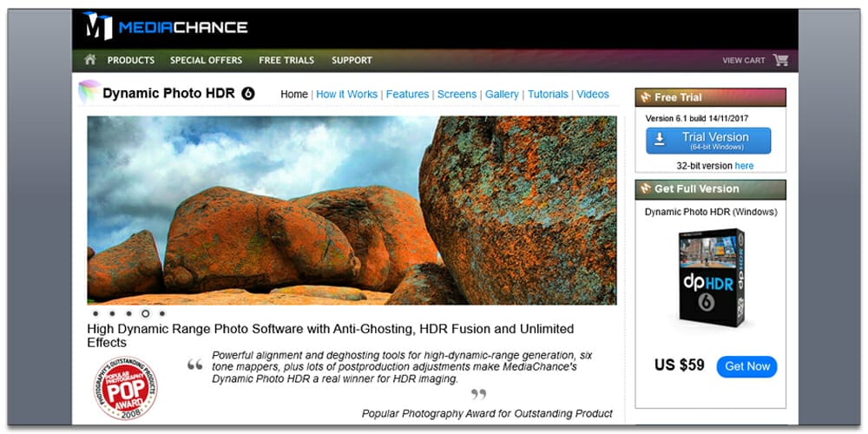Image resolution: width=868 pixels, height=434 pixels.
Task: Select the Home tab of product page
Action: pos(294,94)
